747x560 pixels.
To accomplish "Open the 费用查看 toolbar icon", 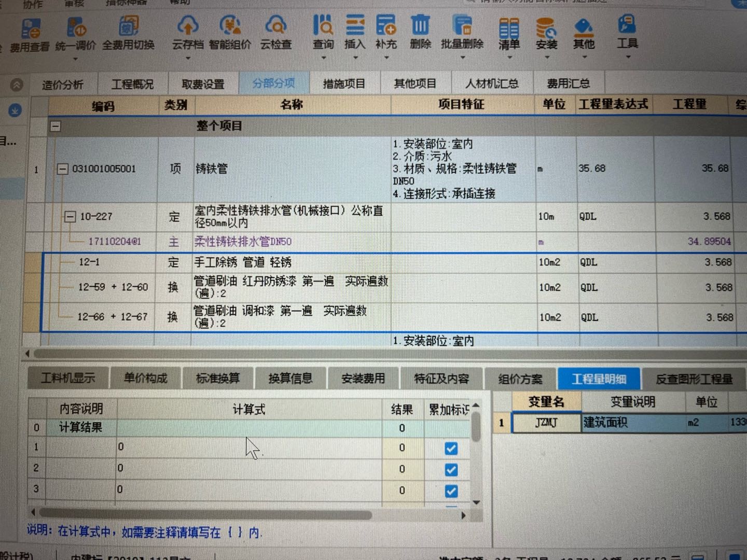I will (31, 29).
